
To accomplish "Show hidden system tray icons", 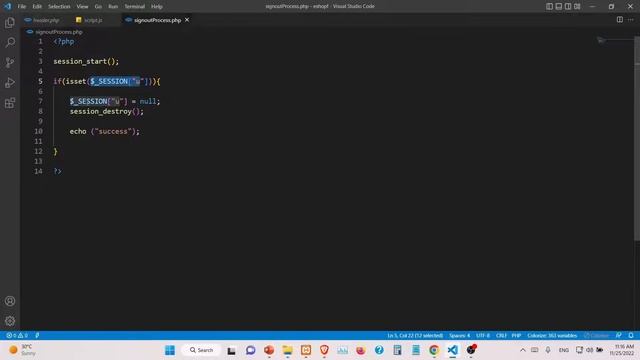I will pos(522,350).
